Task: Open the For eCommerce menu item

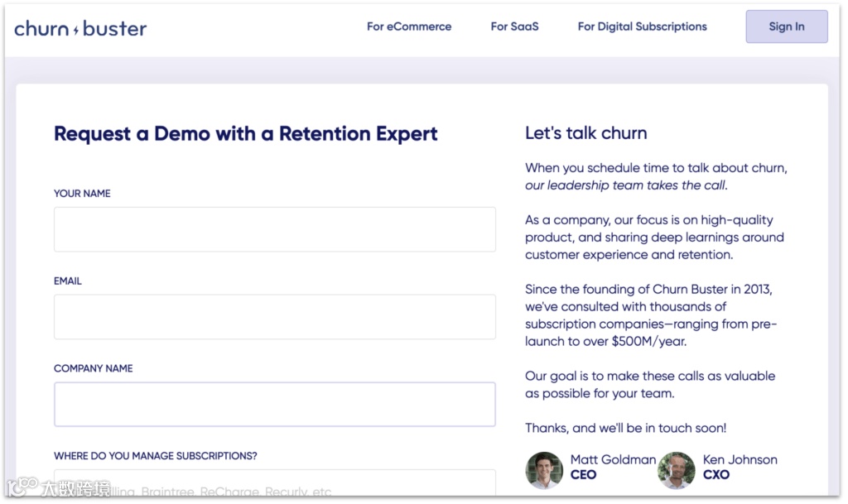Action: click(x=409, y=26)
